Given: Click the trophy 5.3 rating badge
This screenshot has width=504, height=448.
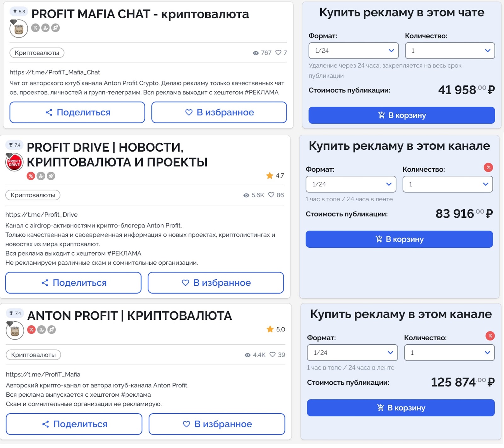Looking at the screenshot, I should coord(19,12).
